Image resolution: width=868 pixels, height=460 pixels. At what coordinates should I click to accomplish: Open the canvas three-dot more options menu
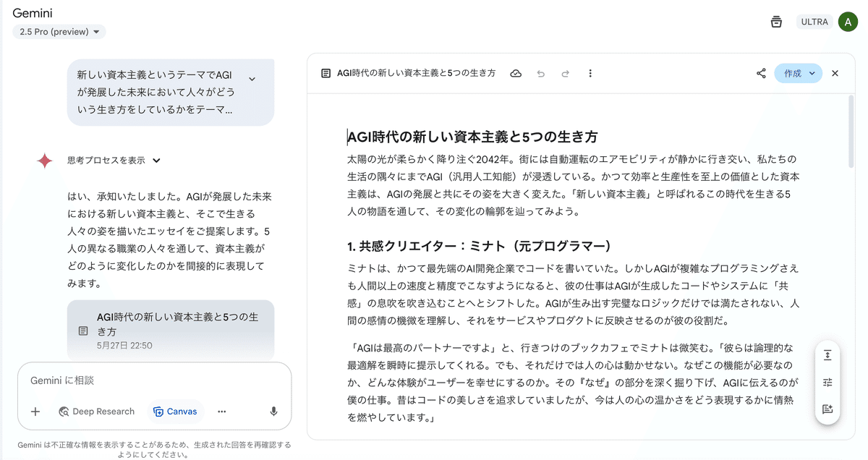[590, 74]
